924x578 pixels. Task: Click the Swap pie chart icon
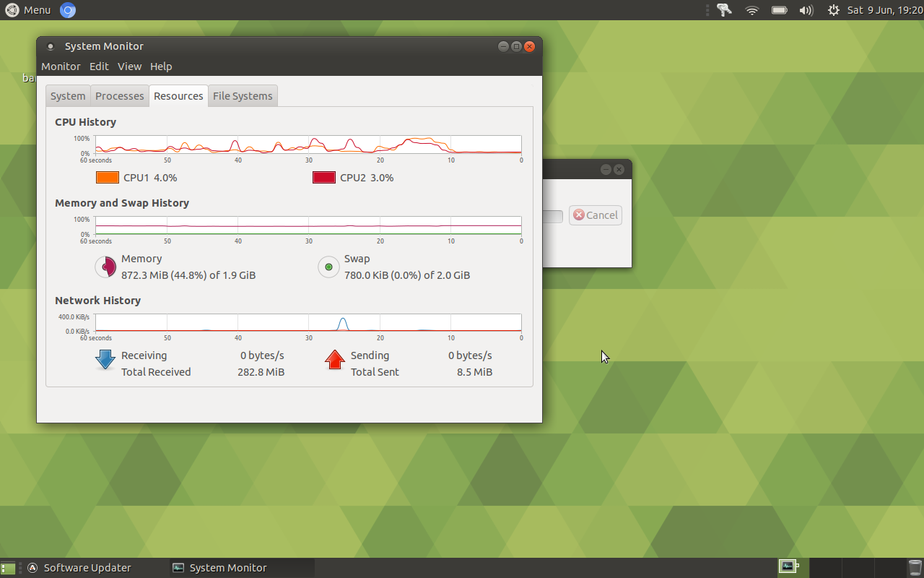click(328, 267)
